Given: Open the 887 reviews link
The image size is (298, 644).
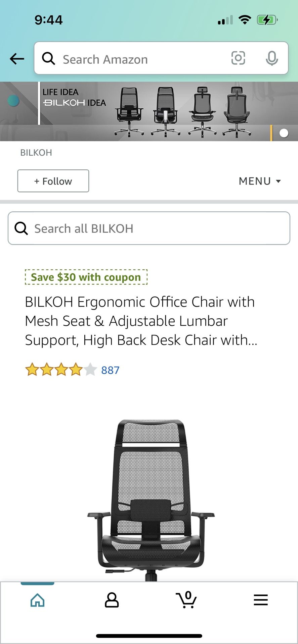Looking at the screenshot, I should coord(110,370).
